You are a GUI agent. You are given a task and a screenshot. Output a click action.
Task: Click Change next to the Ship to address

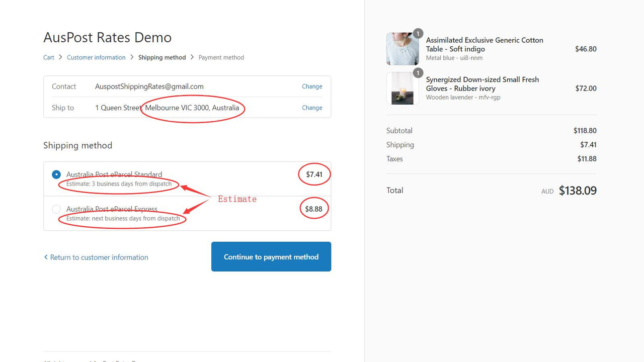[x=312, y=108]
